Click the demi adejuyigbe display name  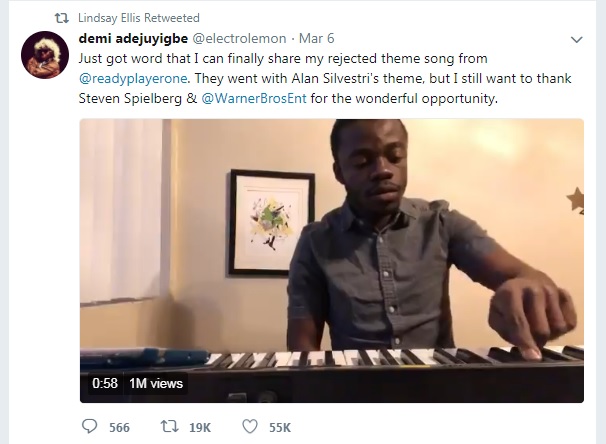[x=133, y=38]
